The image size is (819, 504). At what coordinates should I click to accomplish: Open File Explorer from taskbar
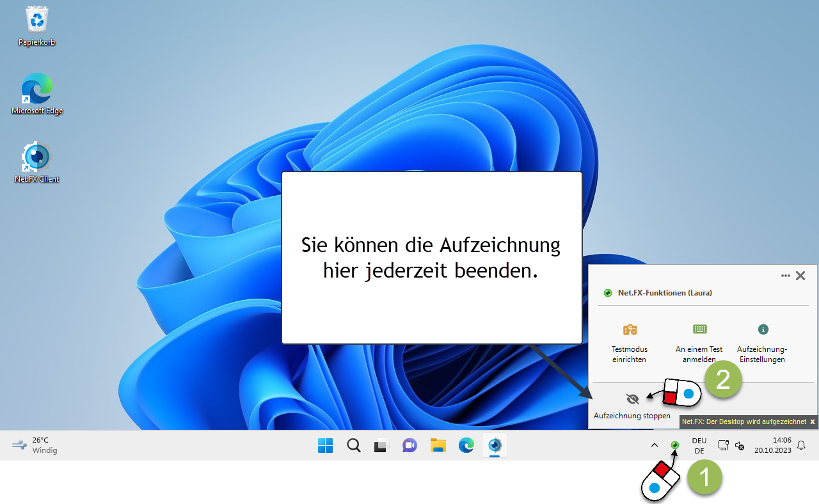click(x=438, y=446)
